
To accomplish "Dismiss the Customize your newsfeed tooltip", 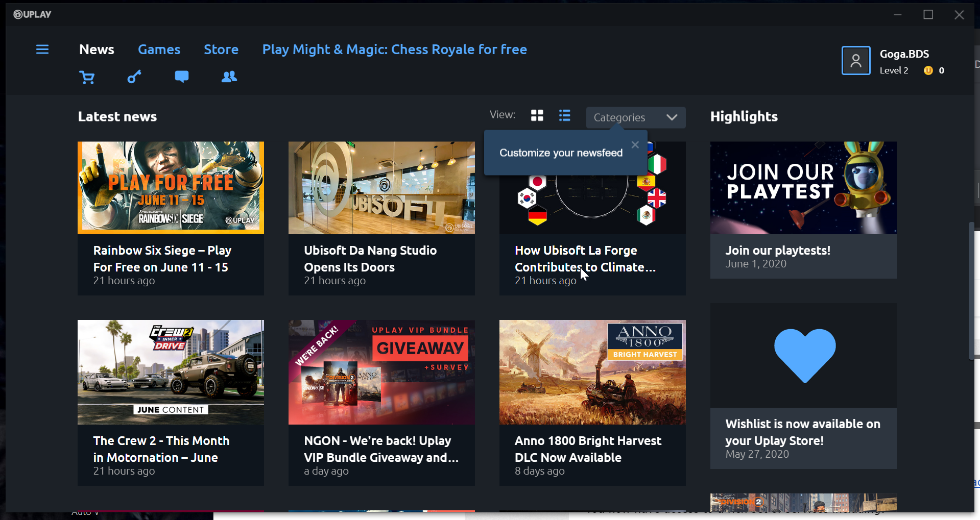I will tap(635, 145).
